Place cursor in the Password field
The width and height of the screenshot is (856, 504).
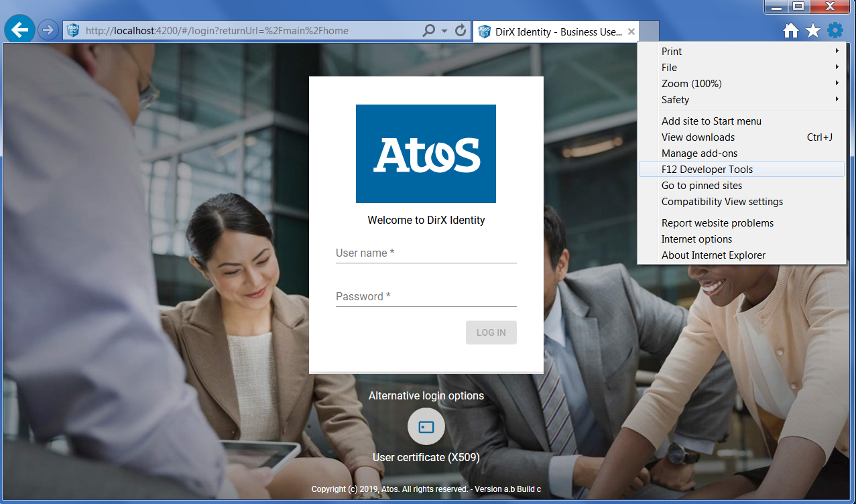426,298
